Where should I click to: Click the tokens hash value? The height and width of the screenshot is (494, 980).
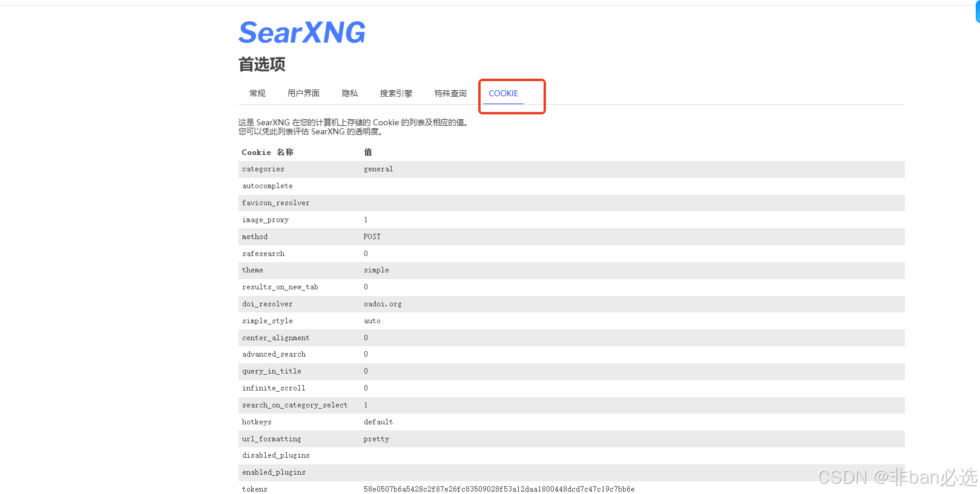499,489
